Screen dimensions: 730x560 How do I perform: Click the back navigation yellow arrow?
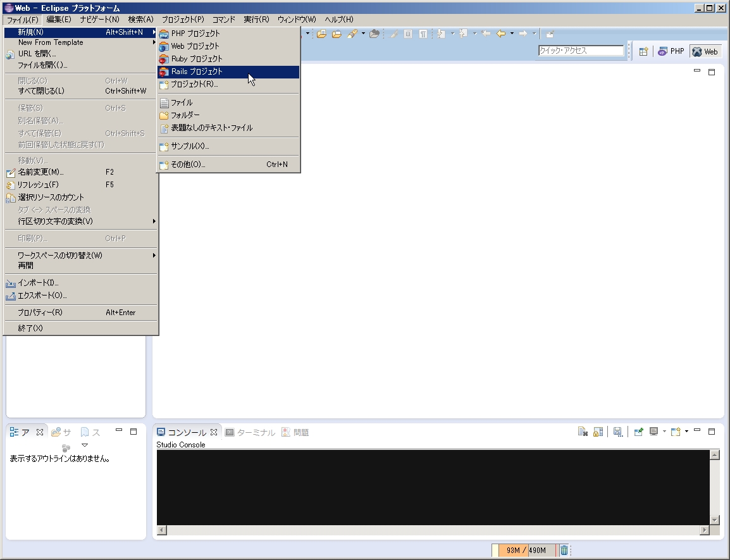click(x=501, y=34)
